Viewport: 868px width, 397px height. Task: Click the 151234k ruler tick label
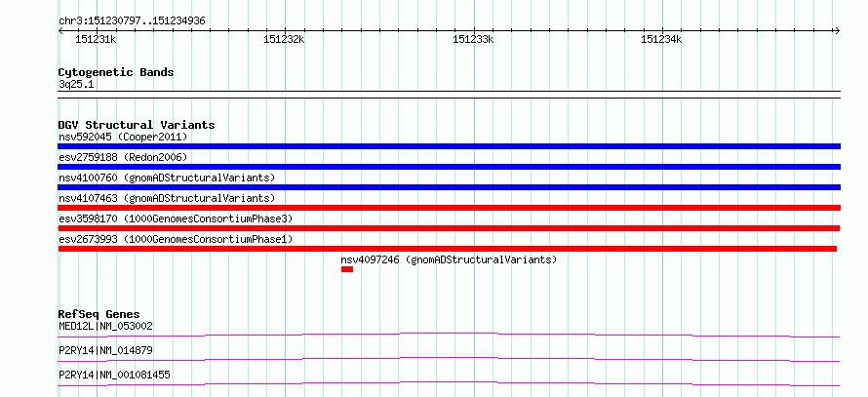point(661,39)
